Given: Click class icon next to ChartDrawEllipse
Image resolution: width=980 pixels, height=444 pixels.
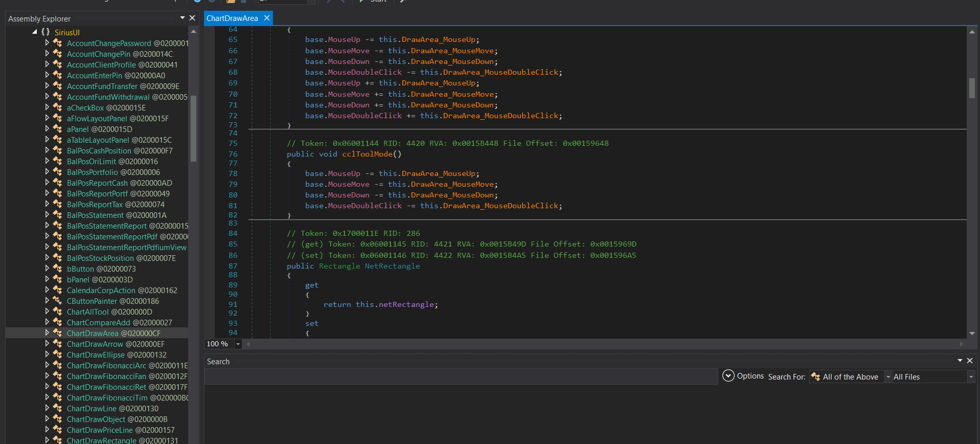Looking at the screenshot, I should 58,354.
